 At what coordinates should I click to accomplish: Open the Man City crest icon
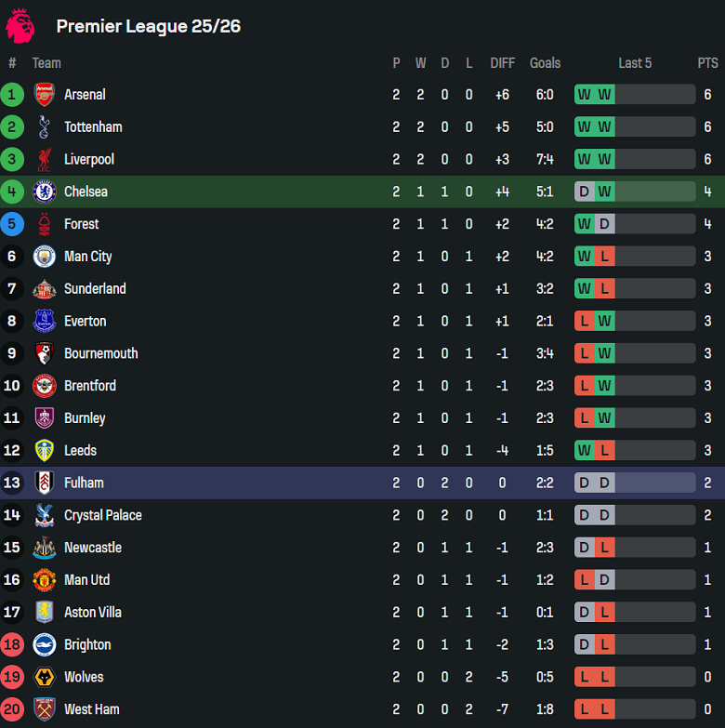44,256
